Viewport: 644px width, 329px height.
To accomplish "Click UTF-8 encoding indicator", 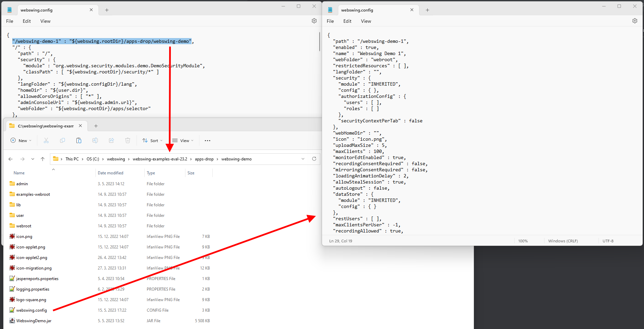I will pyautogui.click(x=608, y=241).
